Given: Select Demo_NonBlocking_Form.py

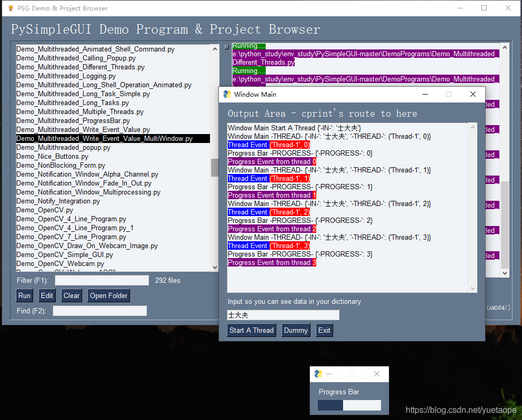Looking at the screenshot, I should point(113,166).
